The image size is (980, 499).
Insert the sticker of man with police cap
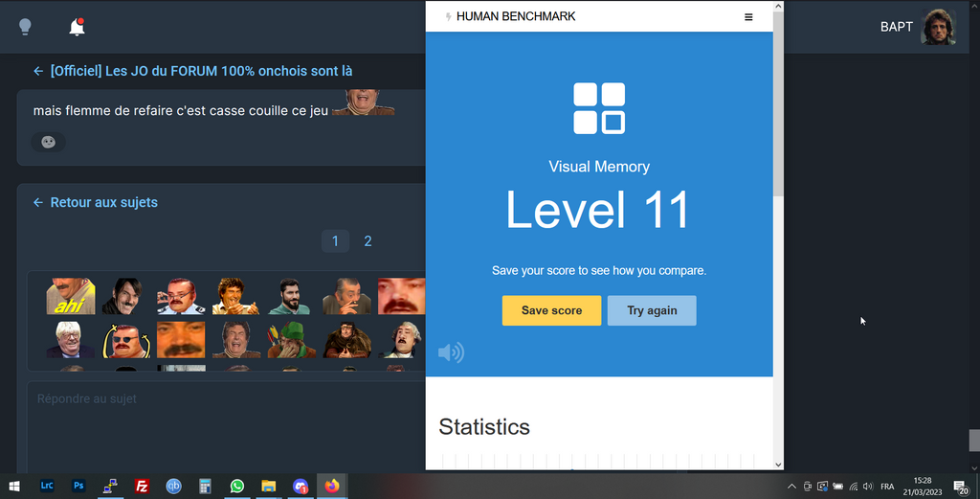click(181, 296)
